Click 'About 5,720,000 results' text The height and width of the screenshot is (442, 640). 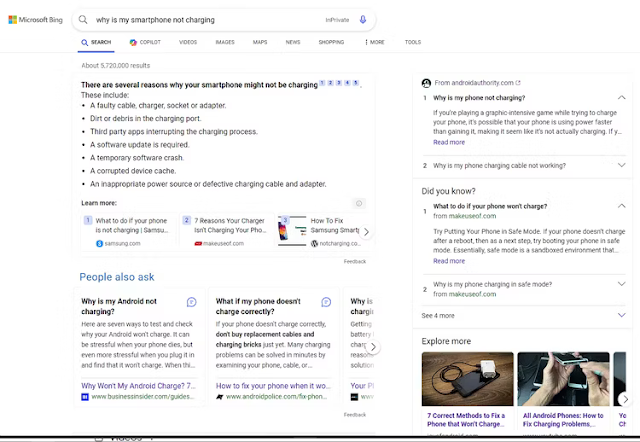[x=116, y=65]
